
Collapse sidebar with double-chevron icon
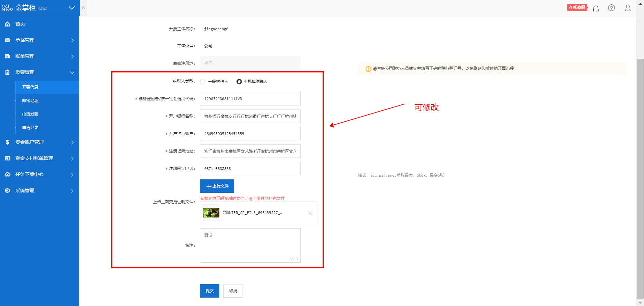point(83,8)
